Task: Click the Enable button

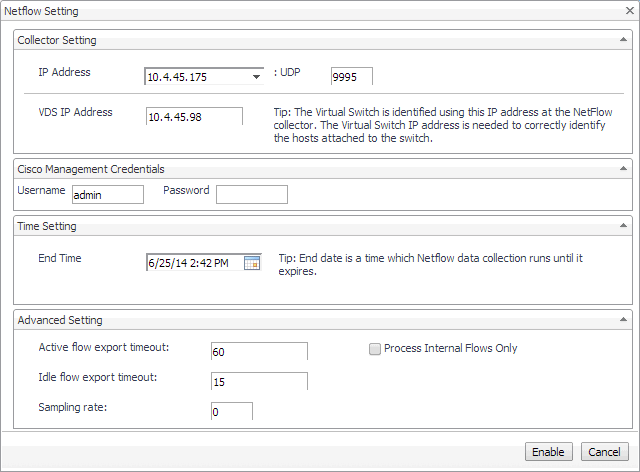Action: tap(549, 452)
